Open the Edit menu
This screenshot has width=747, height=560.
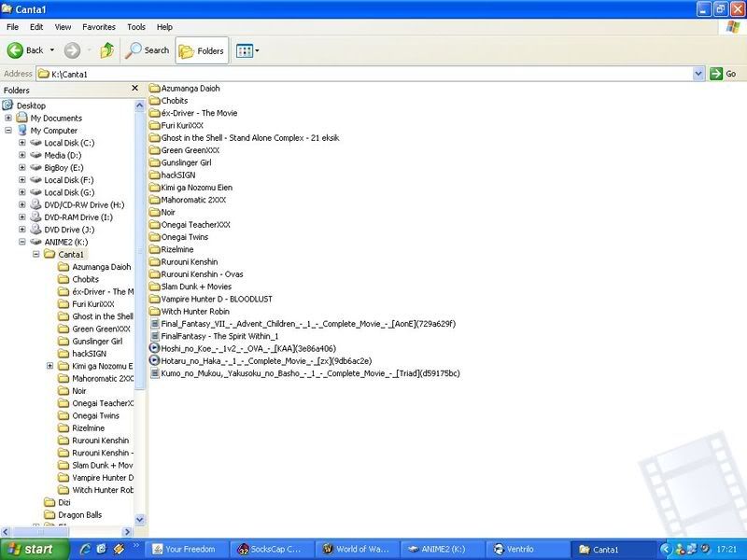(x=36, y=27)
